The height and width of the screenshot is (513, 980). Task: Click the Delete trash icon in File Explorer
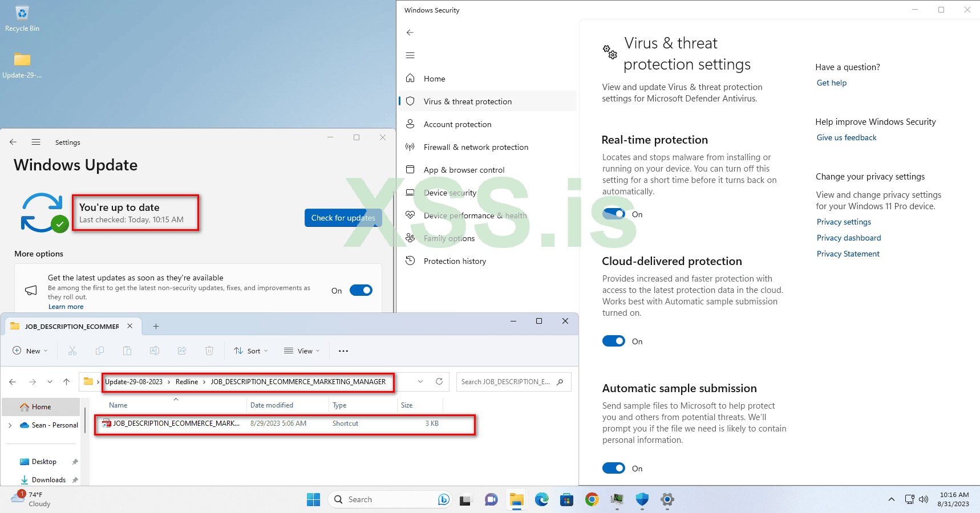(x=209, y=351)
